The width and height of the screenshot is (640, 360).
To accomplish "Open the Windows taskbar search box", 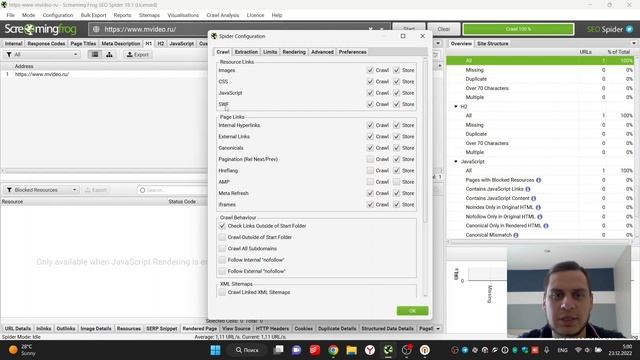I will (x=247, y=350).
